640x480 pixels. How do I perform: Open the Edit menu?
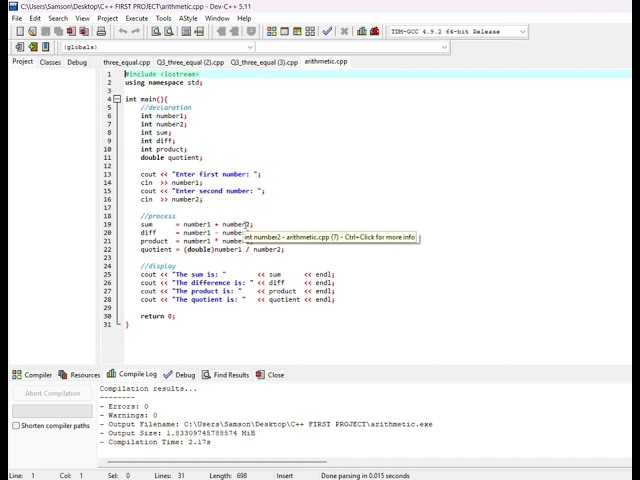[35, 18]
